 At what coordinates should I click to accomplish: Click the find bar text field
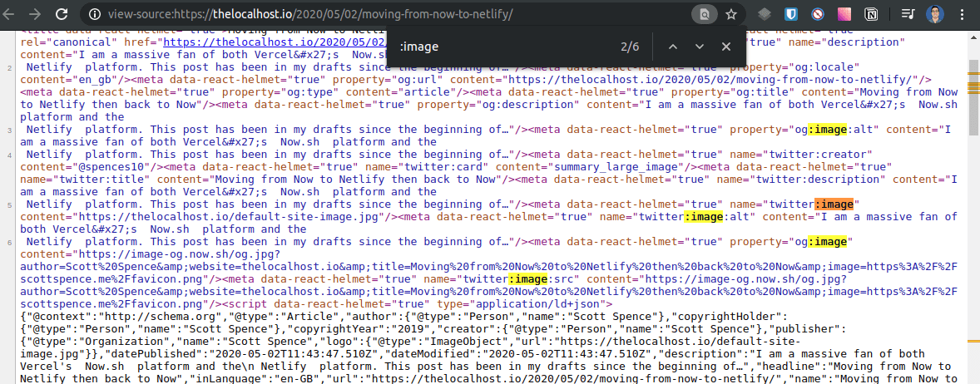coord(499,47)
